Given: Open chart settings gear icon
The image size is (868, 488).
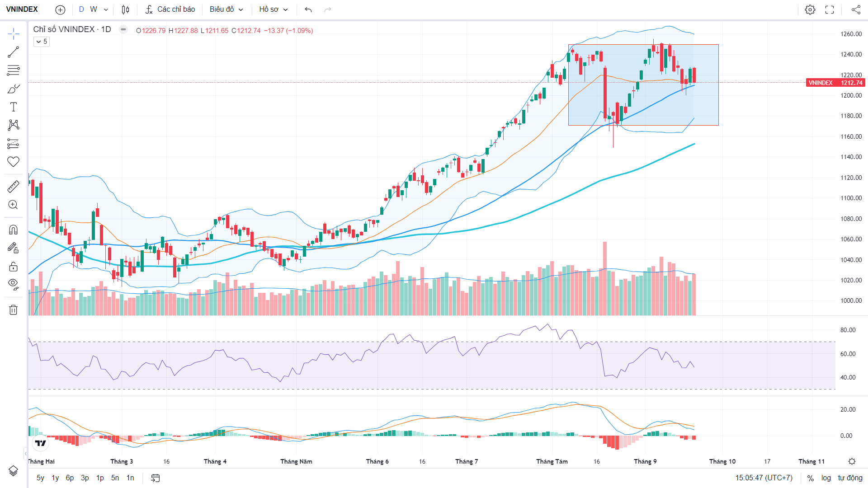Looking at the screenshot, I should coord(810,9).
